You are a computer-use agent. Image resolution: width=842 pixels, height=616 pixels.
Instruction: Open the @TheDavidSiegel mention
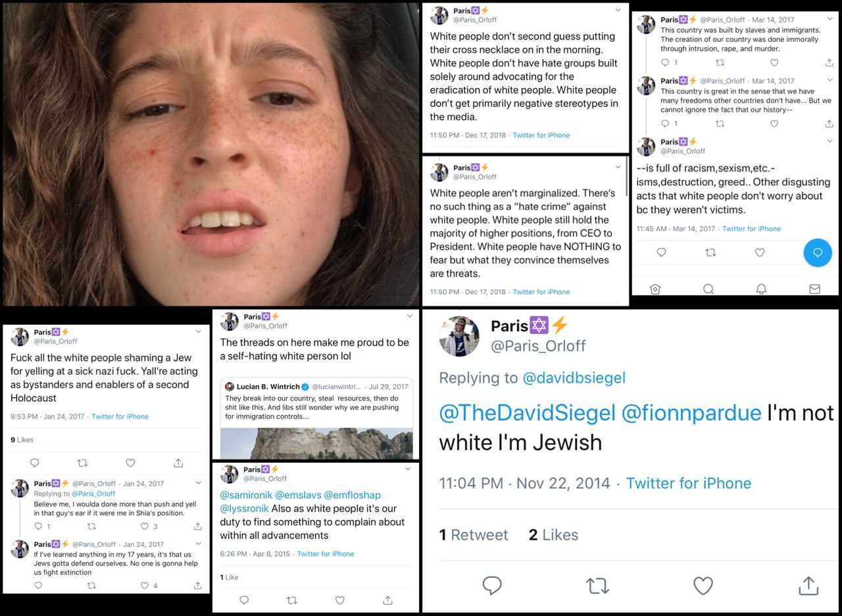[528, 413]
